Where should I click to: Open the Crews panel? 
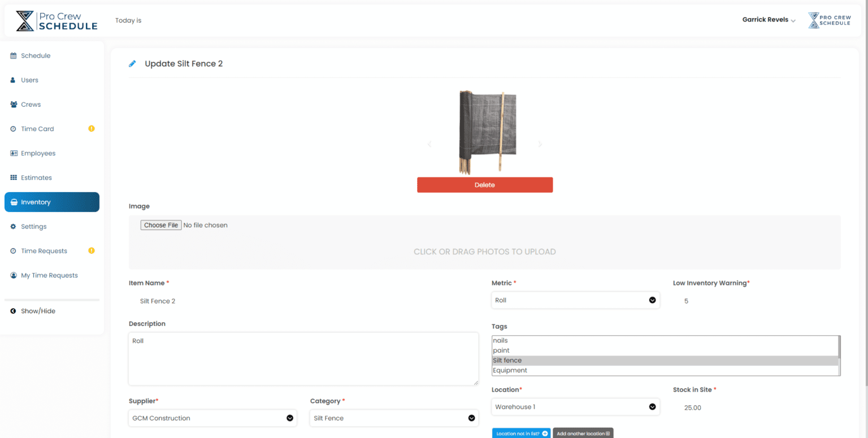pos(32,104)
